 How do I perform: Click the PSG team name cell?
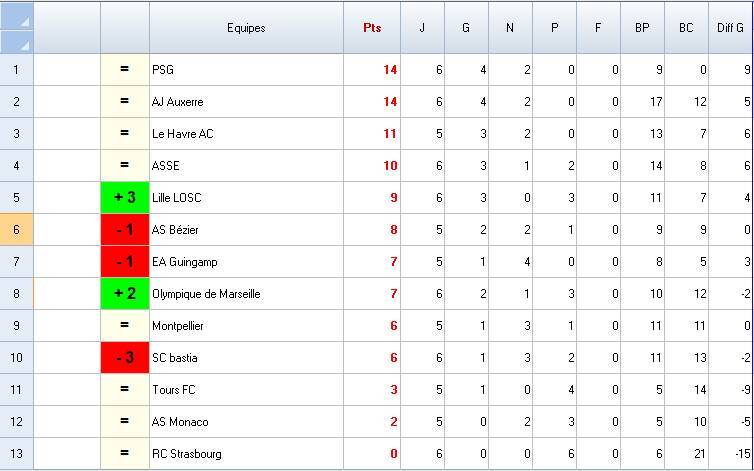(x=246, y=70)
